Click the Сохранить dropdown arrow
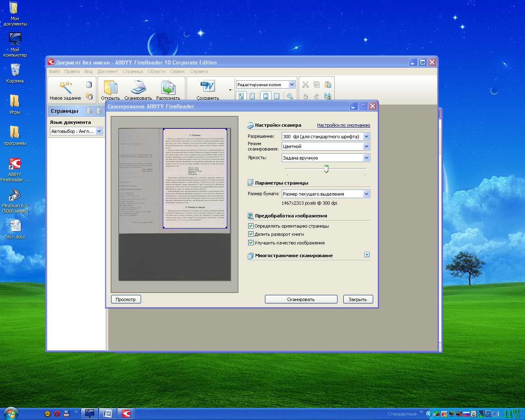This screenshot has width=525, height=420. (230, 90)
